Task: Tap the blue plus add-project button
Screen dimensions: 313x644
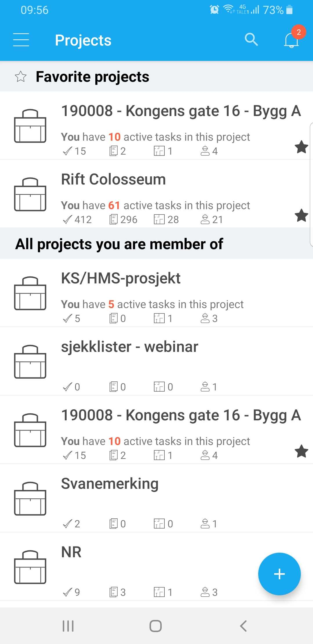Action: pyautogui.click(x=279, y=574)
